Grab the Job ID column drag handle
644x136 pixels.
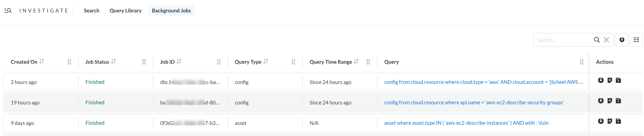pos(219,62)
